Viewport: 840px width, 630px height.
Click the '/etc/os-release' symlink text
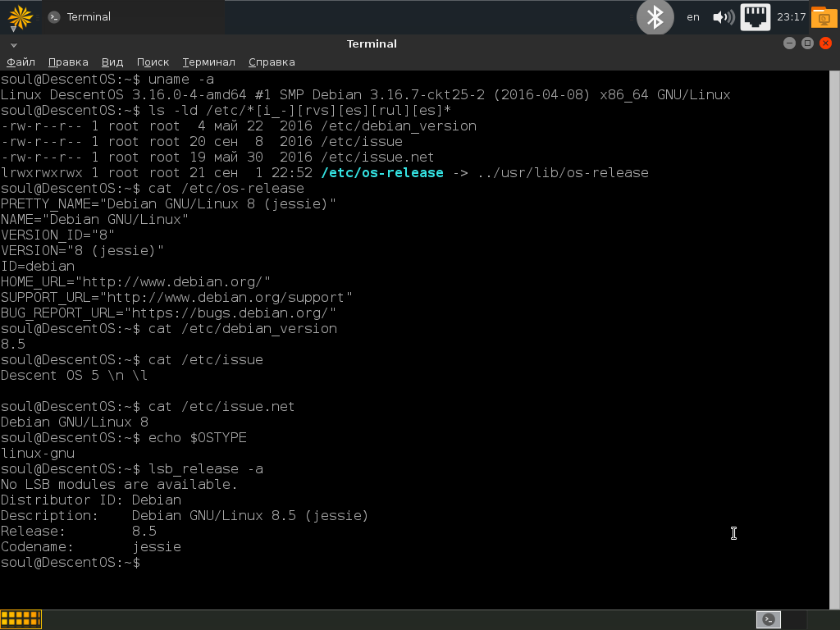coord(382,173)
